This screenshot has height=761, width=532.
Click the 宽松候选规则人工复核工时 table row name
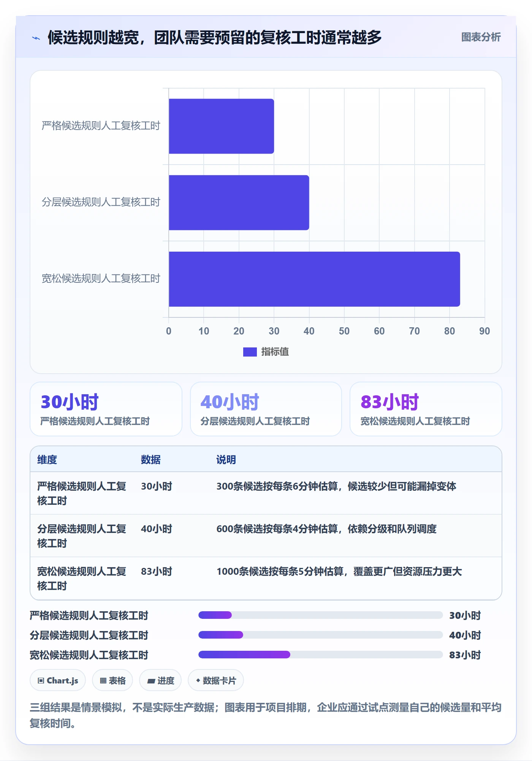point(82,579)
